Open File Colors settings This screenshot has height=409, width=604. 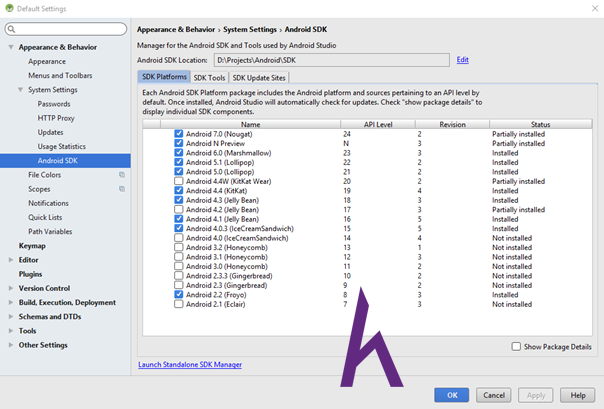(x=44, y=175)
